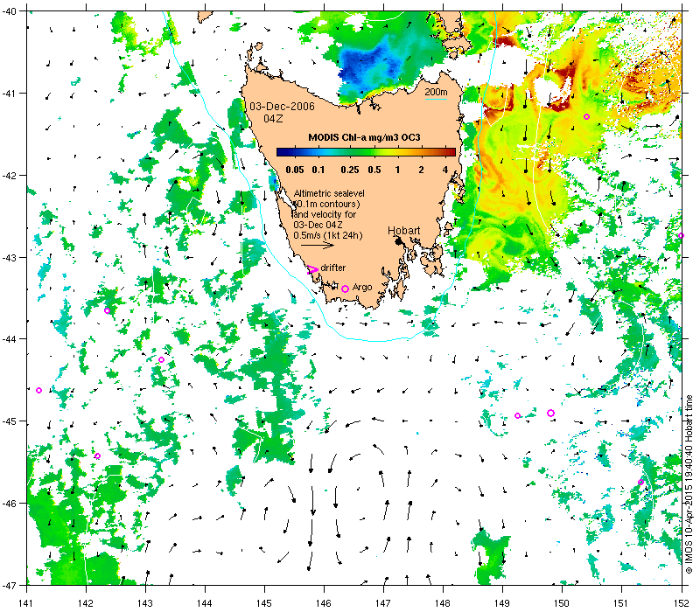Screen dimensions: 700x612
Task: Click longitude axis label '142'
Action: pos(86,603)
